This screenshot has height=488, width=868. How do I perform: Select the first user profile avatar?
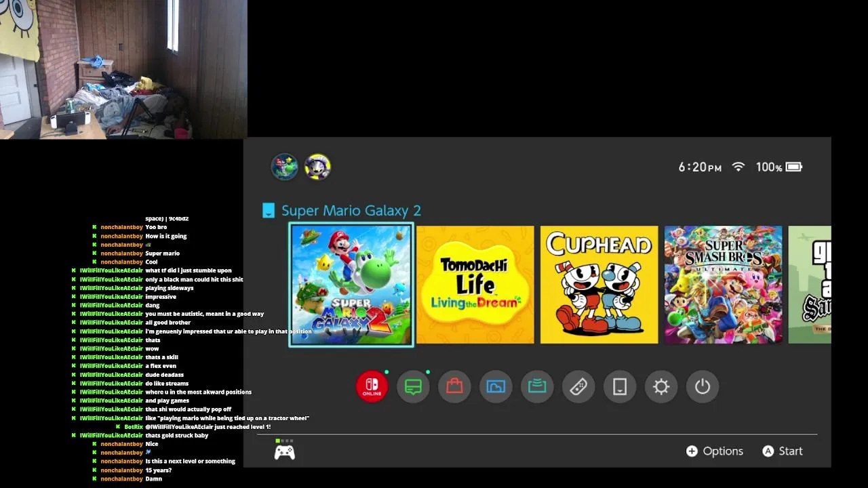tap(285, 167)
